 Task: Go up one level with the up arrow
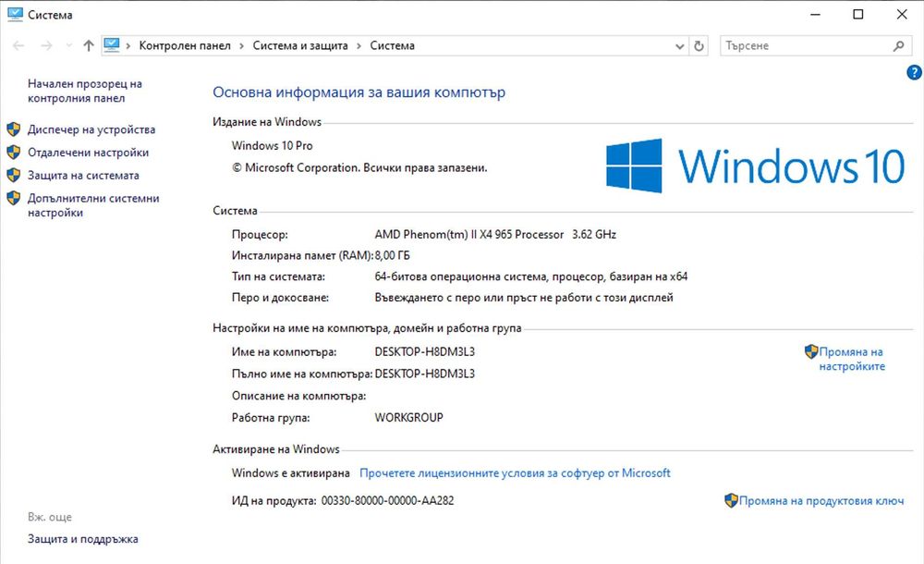89,45
